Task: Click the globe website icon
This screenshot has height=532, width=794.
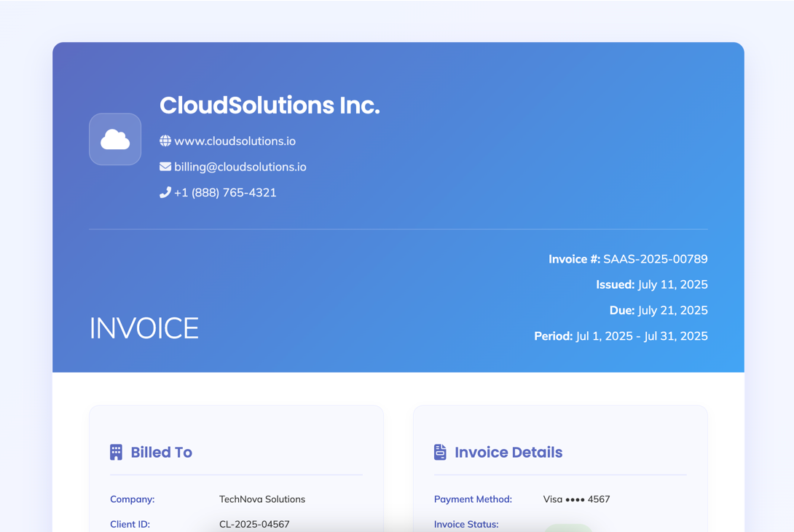Action: pyautogui.click(x=165, y=141)
